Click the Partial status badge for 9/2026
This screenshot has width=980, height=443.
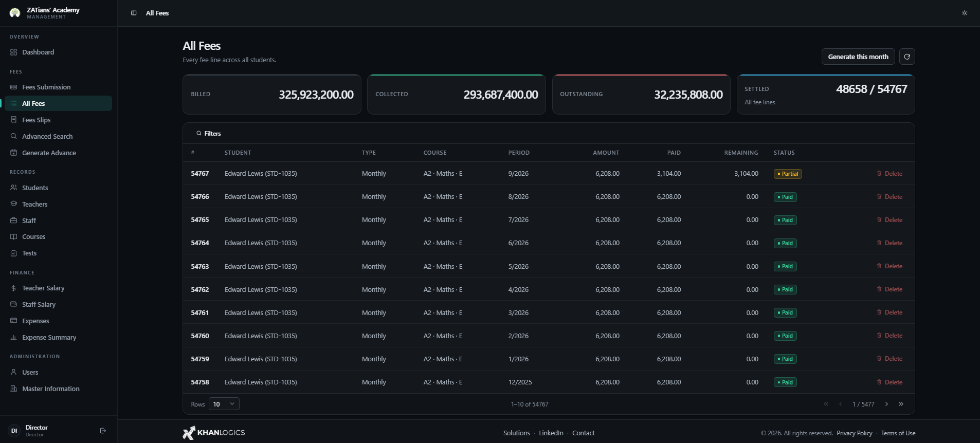pos(788,174)
